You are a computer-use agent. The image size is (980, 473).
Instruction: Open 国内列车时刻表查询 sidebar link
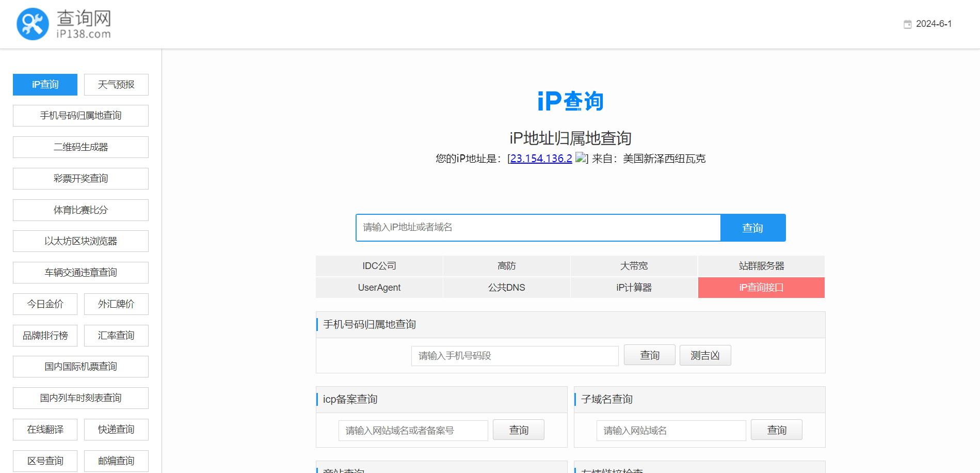[x=81, y=398]
